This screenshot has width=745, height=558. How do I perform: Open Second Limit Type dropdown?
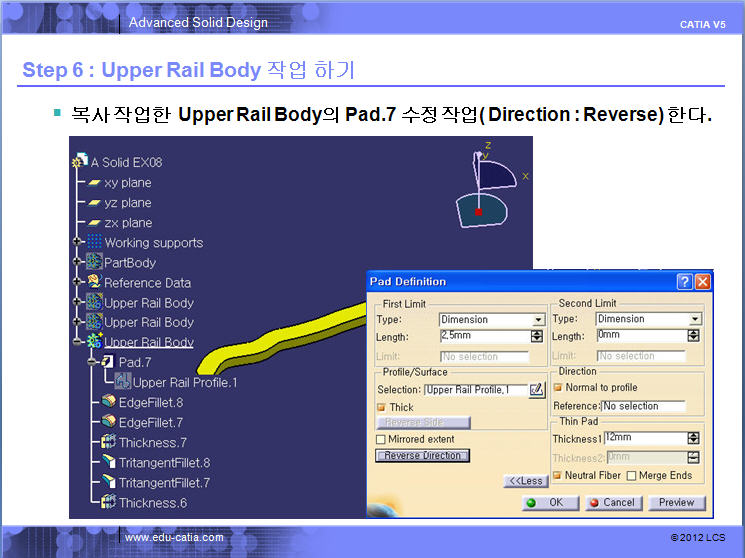695,319
